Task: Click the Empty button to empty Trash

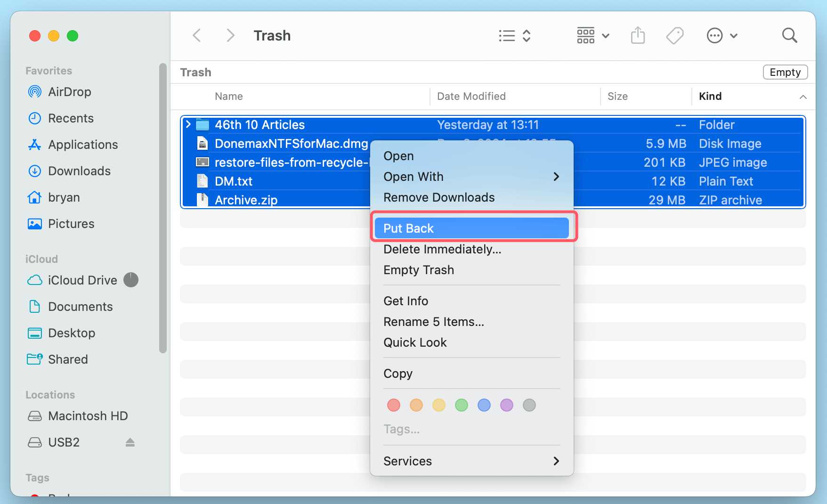Action: coord(785,72)
